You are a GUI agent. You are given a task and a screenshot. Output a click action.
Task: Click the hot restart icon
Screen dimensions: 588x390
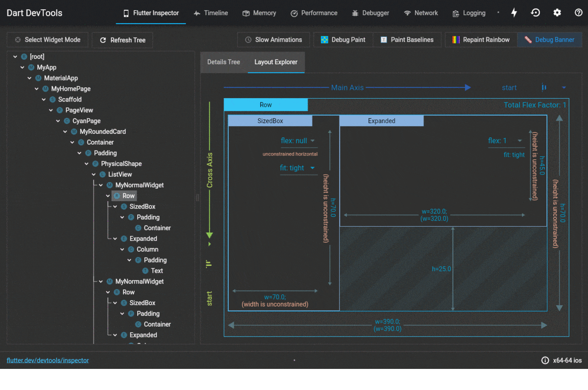click(535, 12)
